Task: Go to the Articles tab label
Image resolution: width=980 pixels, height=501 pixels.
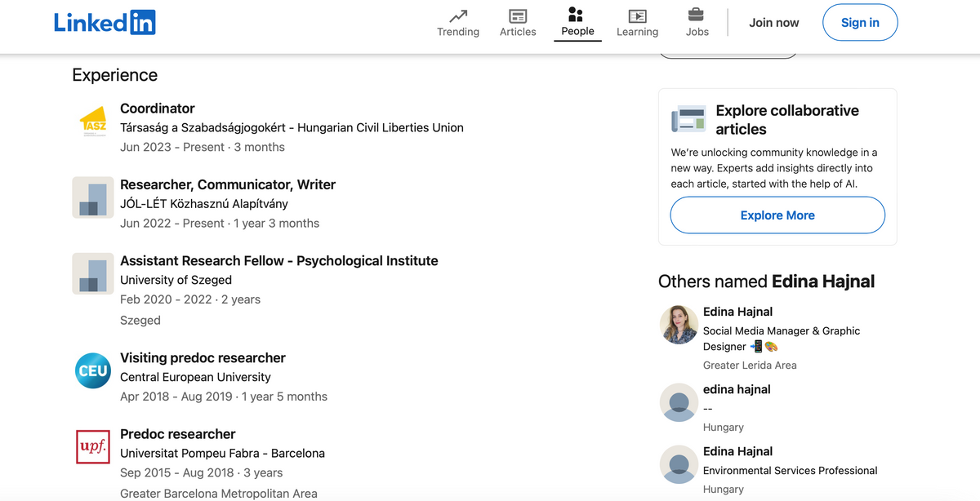Action: (x=518, y=32)
